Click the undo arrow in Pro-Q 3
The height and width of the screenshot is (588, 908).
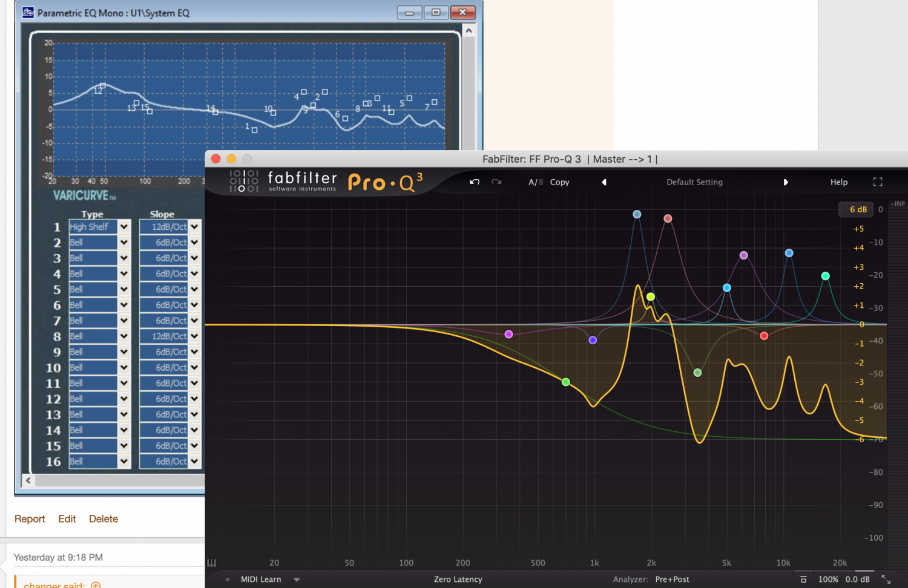[475, 182]
